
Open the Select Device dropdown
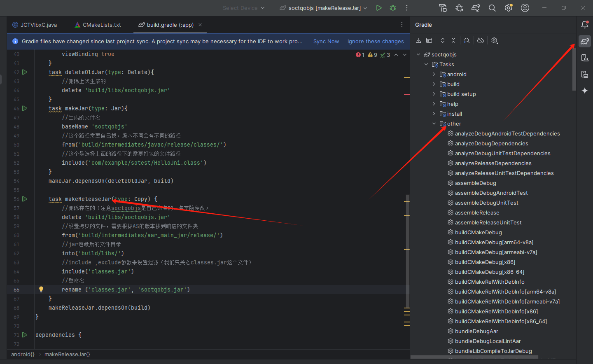pos(244,8)
